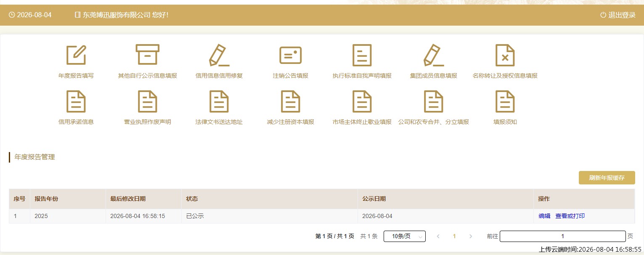Select the 营业执照作废声明 document icon

[148, 101]
